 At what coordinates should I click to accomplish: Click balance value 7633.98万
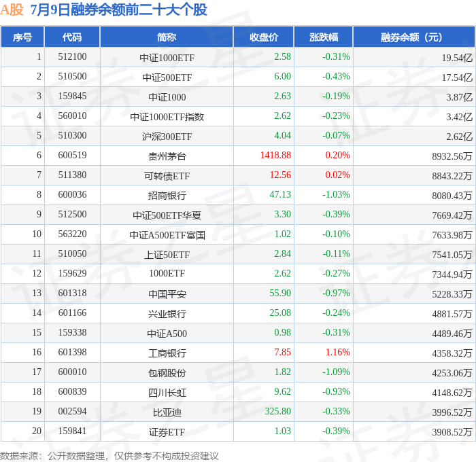(x=452, y=235)
